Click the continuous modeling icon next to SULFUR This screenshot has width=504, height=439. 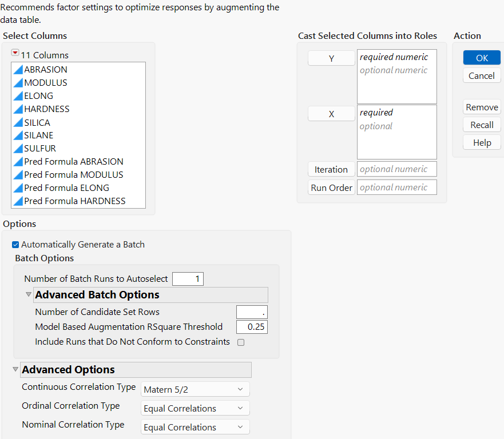coord(19,148)
